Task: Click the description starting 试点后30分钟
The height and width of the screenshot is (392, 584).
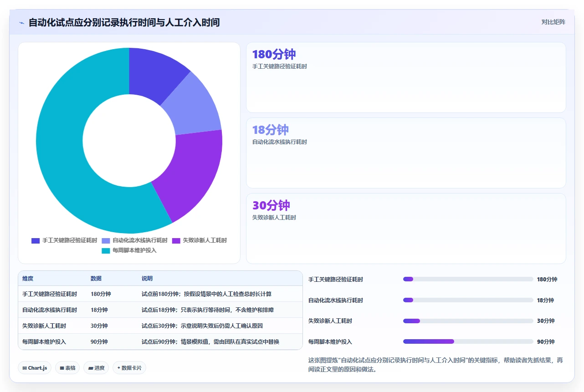Action: [202, 326]
